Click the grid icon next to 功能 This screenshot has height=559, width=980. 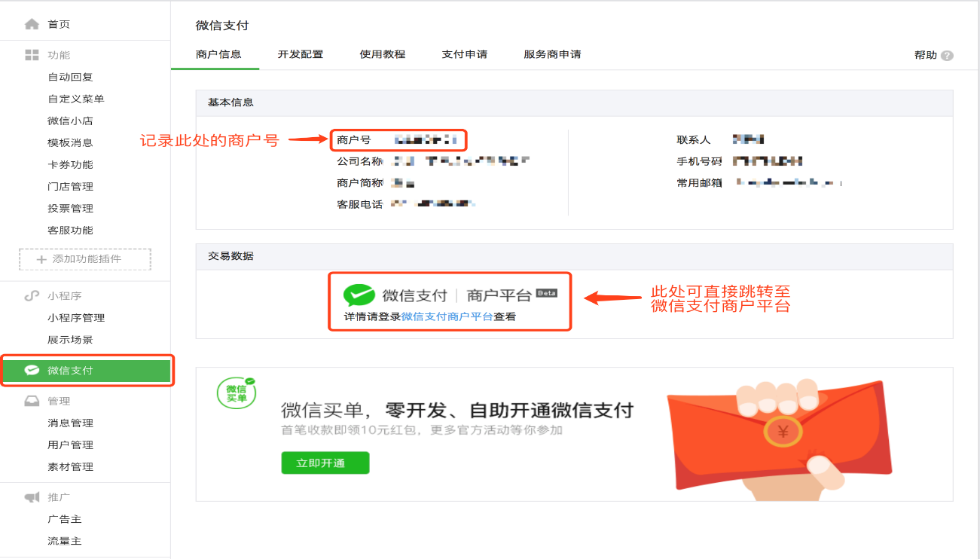click(x=32, y=55)
